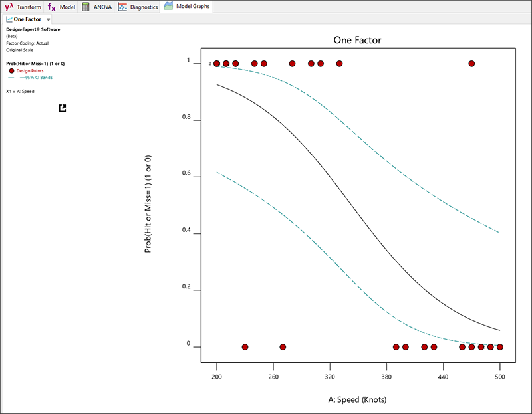
Task: Click the X1 = A: Speed legend text
Action: coord(20,91)
